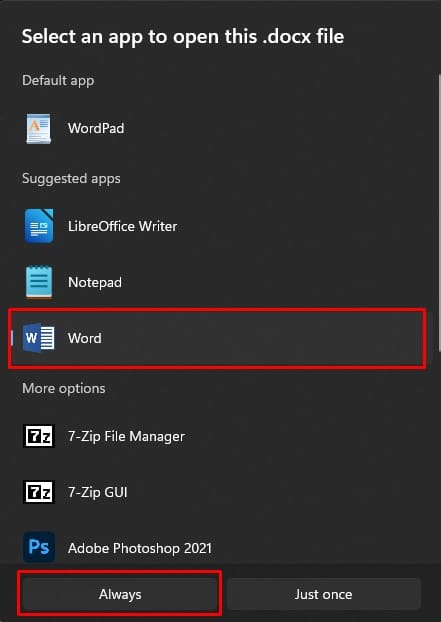Click the app list scrollbar
441x622 pixels.
(439, 212)
